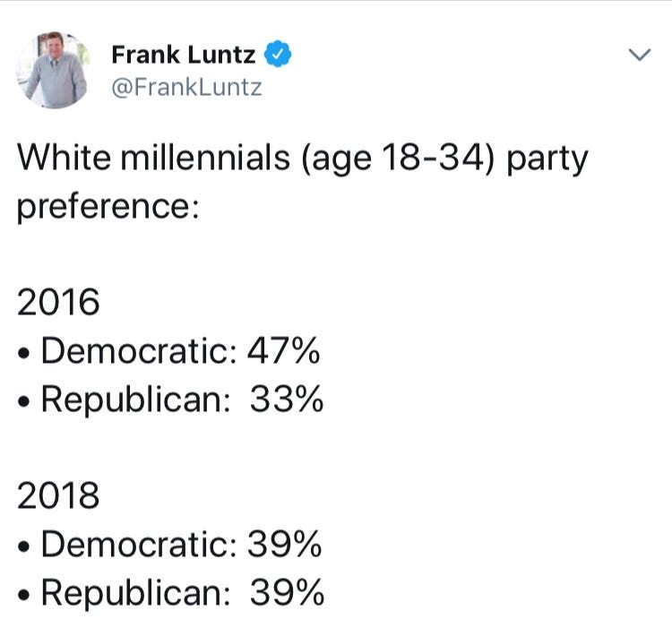Image resolution: width=672 pixels, height=636 pixels.
Task: Open Frank Luntz's profile picture
Action: [54, 70]
